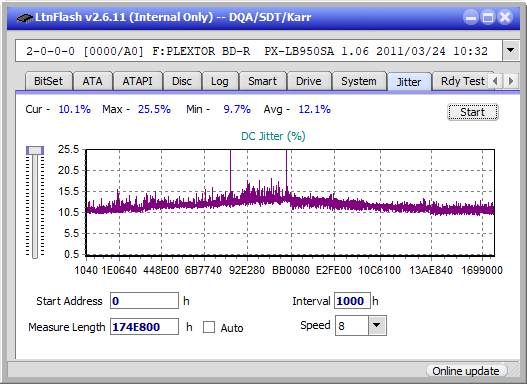Open the Log tab

coord(219,81)
